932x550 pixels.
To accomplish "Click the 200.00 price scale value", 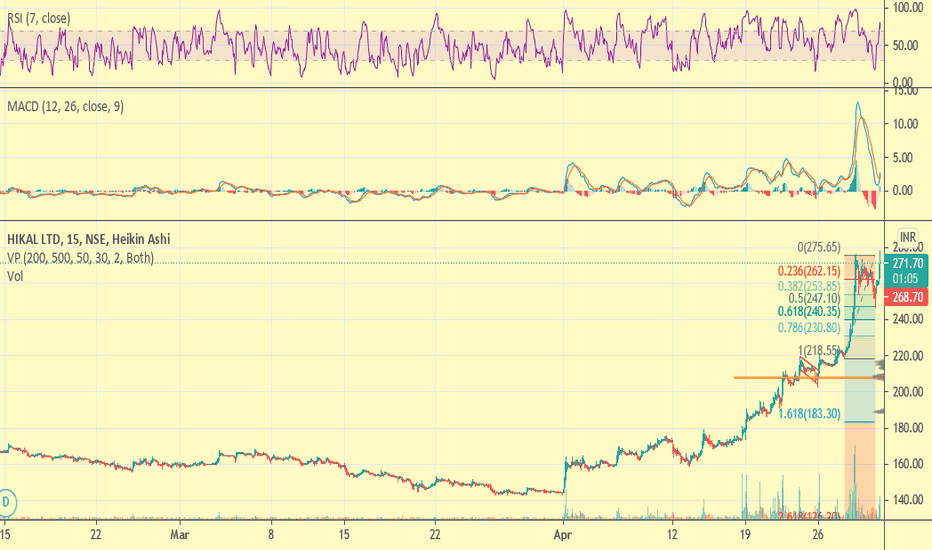I will coord(908,392).
